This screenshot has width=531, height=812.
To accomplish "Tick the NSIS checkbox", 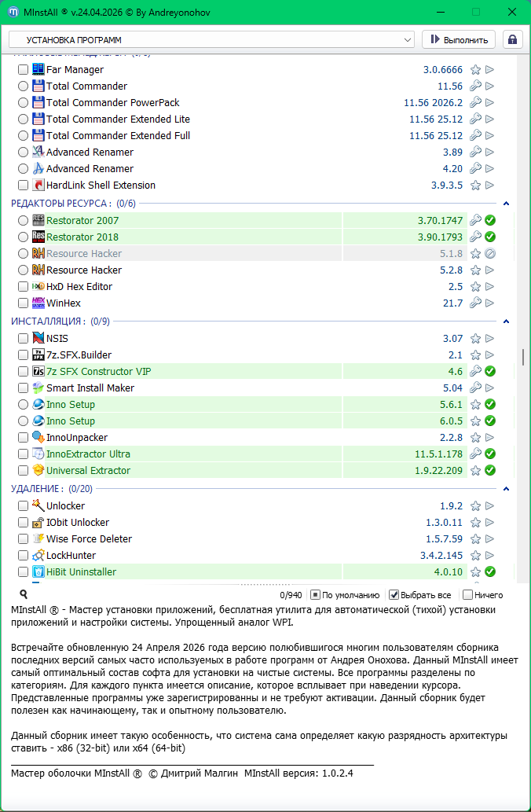I will click(x=23, y=339).
